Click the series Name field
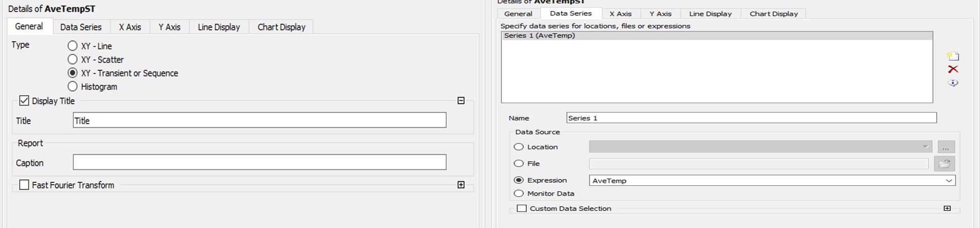This screenshot has width=980, height=228. point(752,118)
